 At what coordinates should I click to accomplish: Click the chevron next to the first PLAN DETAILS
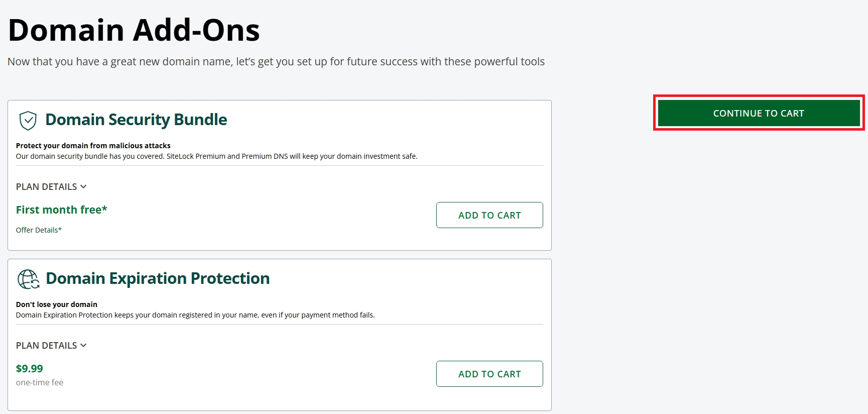(x=83, y=186)
